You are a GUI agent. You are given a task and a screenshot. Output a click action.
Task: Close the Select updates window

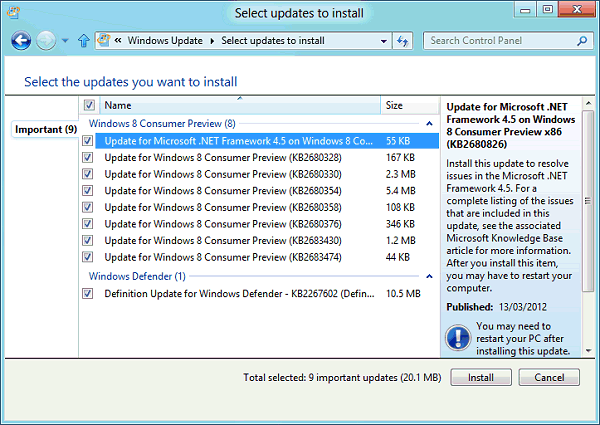(x=577, y=10)
